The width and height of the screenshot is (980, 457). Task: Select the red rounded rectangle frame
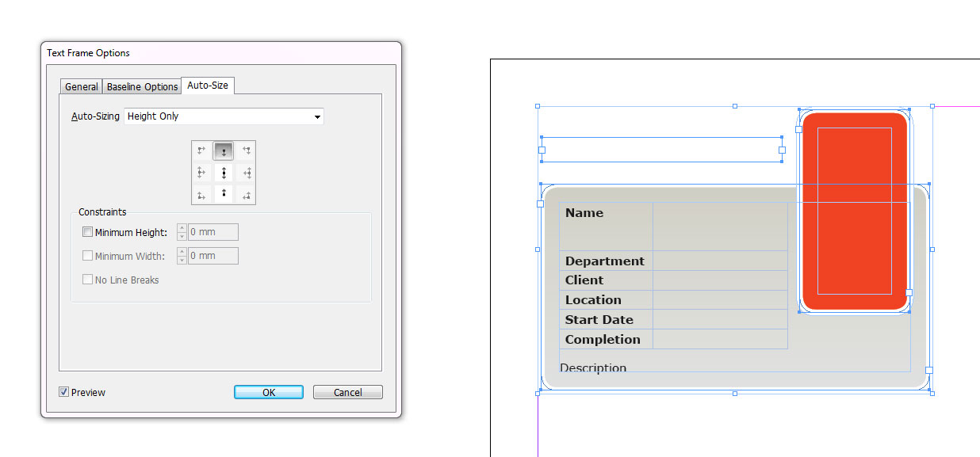(854, 211)
